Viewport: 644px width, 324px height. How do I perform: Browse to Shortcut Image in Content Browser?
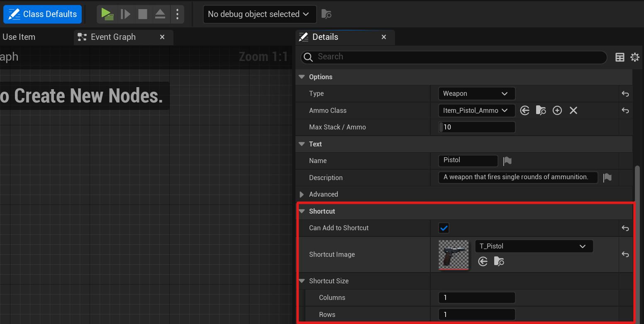tap(499, 261)
